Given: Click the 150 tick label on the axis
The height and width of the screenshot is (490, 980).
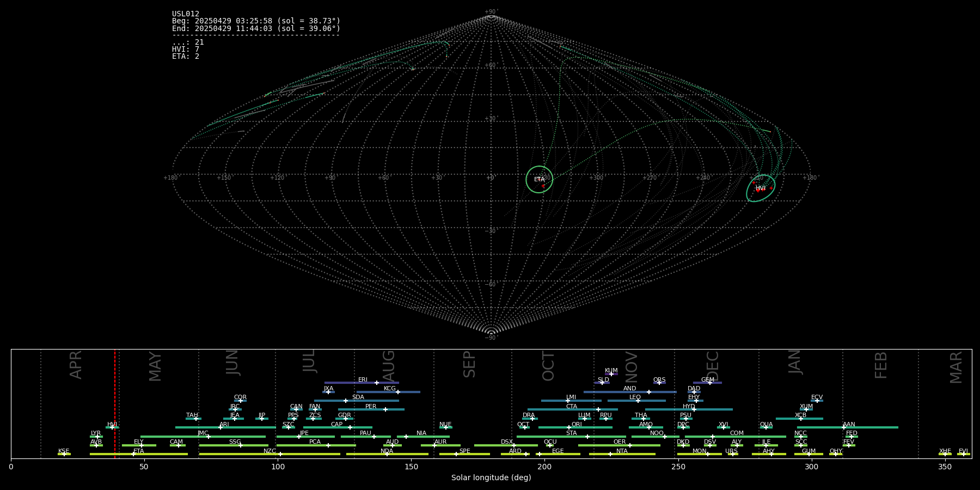Looking at the screenshot, I should coord(411,467).
